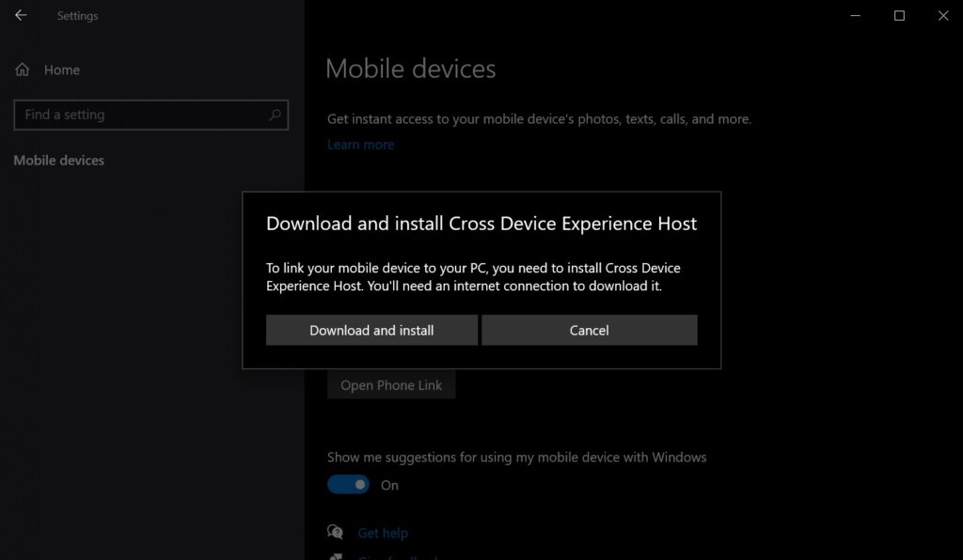Cancel the Cross Device Experience Host dialog
The image size is (963, 560).
click(589, 330)
